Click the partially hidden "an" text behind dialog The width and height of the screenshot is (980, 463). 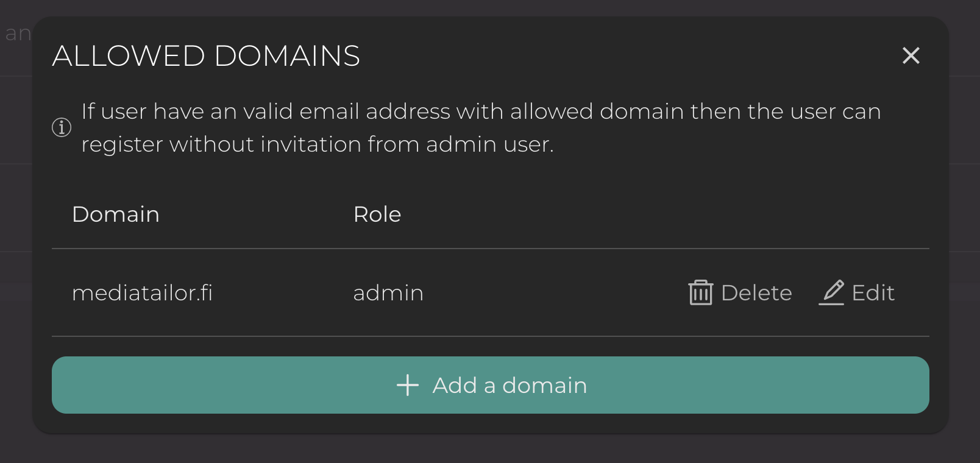(x=18, y=34)
